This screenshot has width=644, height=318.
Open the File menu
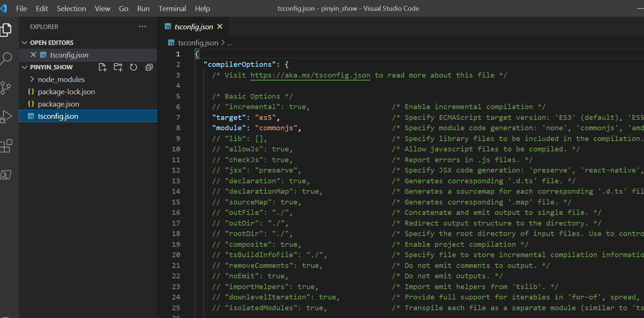[x=22, y=9]
